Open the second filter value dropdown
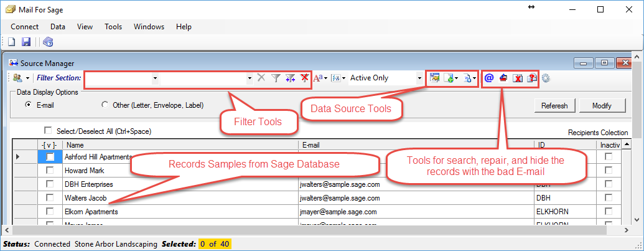This screenshot has width=644, height=251. tap(250, 78)
